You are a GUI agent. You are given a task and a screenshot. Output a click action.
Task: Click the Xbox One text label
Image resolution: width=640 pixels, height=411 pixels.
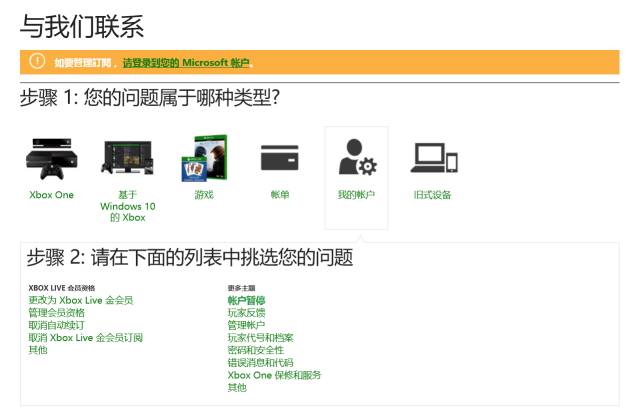(51, 195)
